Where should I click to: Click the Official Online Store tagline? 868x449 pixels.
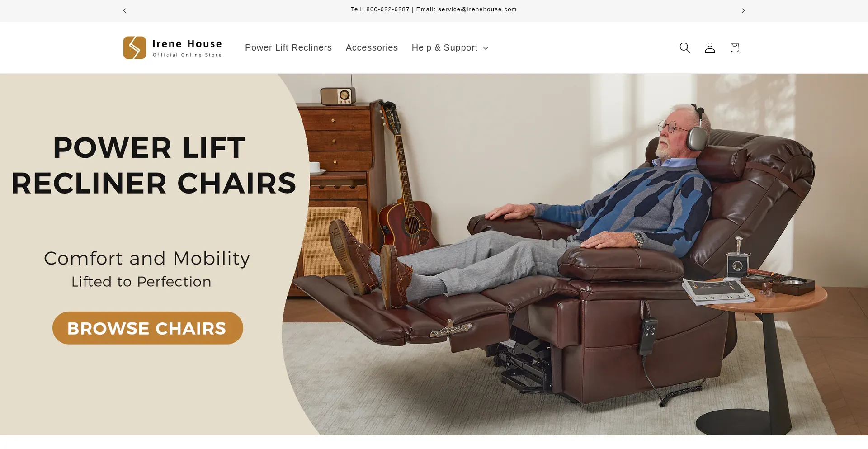(x=187, y=55)
